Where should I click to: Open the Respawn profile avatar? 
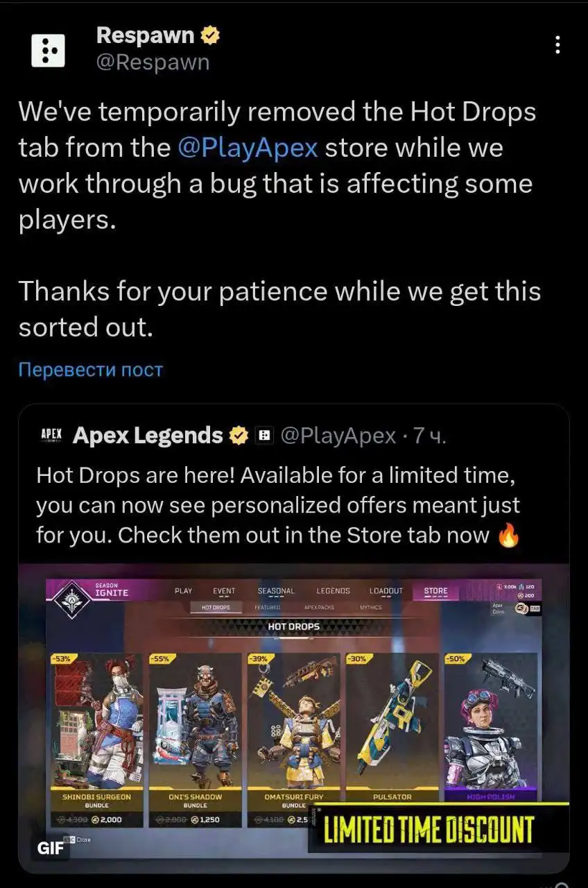[49, 50]
